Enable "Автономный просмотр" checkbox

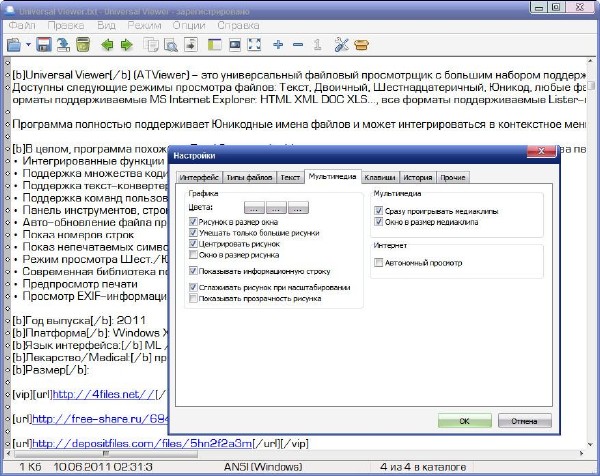pyautogui.click(x=379, y=263)
